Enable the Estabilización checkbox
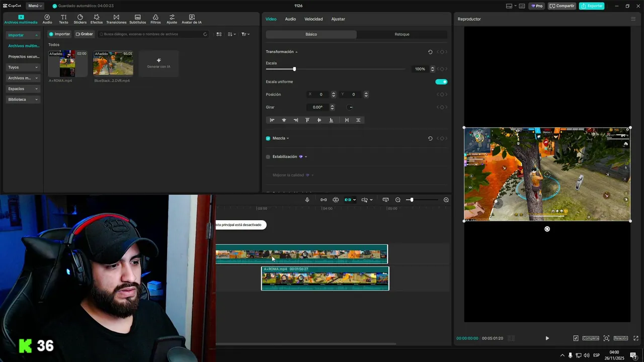 pyautogui.click(x=268, y=157)
